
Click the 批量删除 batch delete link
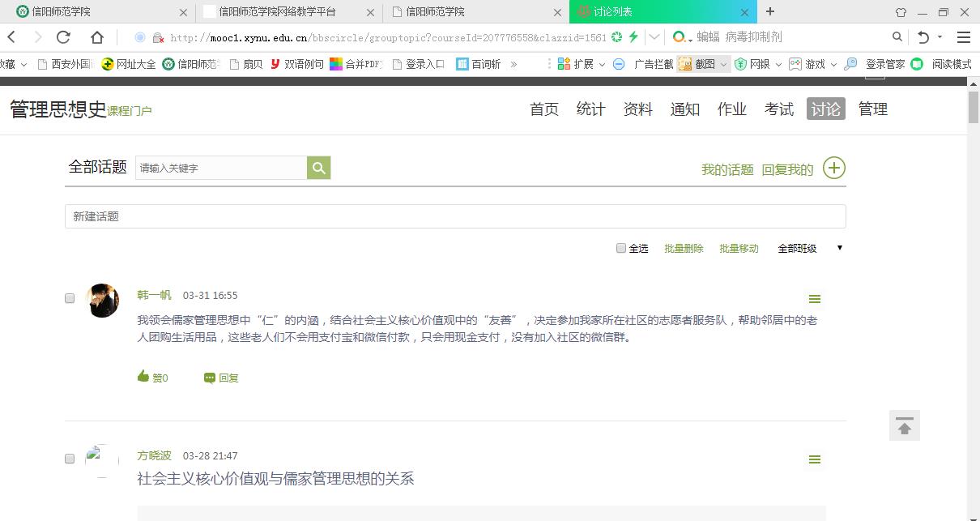click(684, 248)
